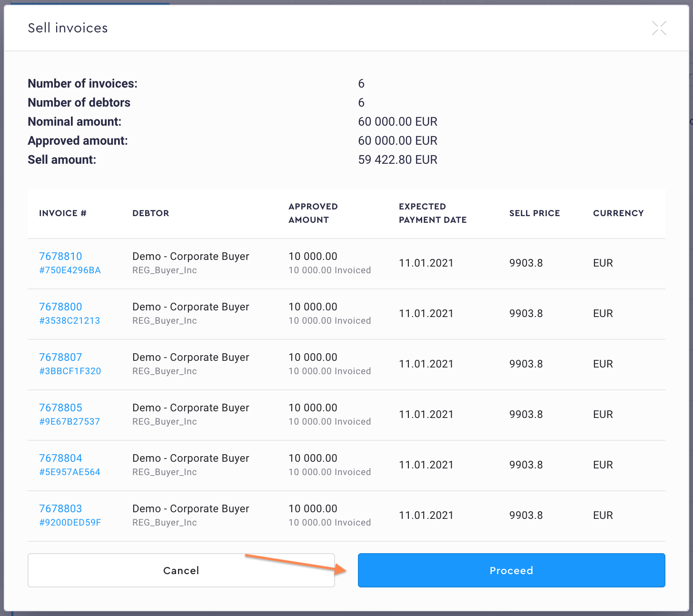Open invoice 7678810

tap(60, 257)
